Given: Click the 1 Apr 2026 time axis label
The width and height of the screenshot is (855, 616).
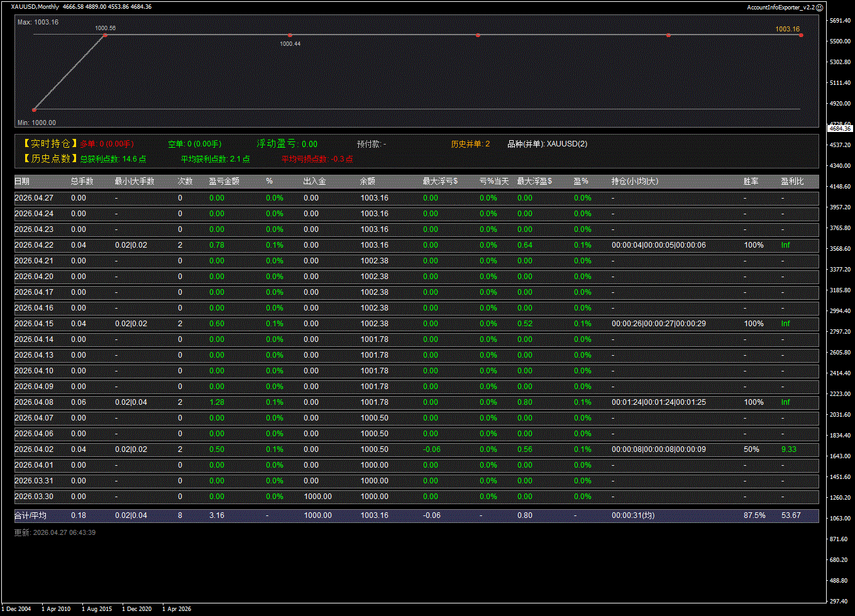Looking at the screenshot, I should (x=177, y=608).
